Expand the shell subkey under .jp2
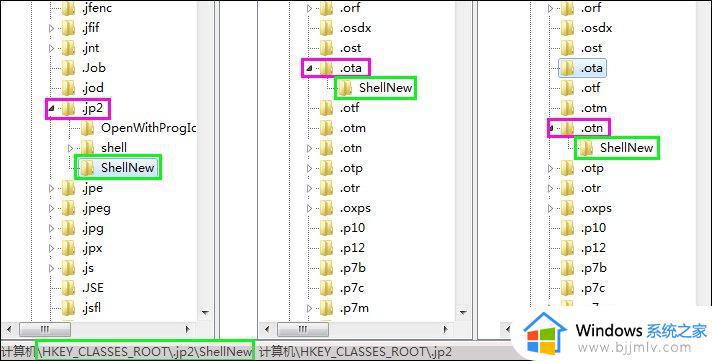 pyautogui.click(x=70, y=148)
